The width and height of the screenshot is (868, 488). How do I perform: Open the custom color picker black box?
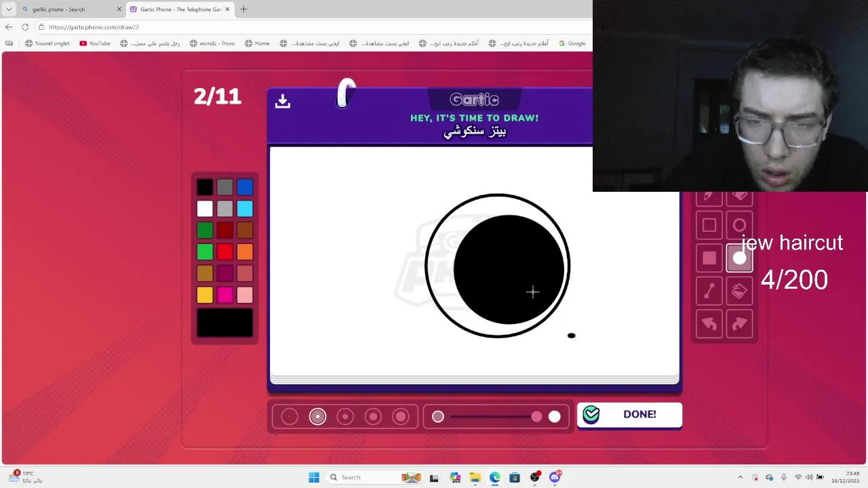(x=225, y=323)
